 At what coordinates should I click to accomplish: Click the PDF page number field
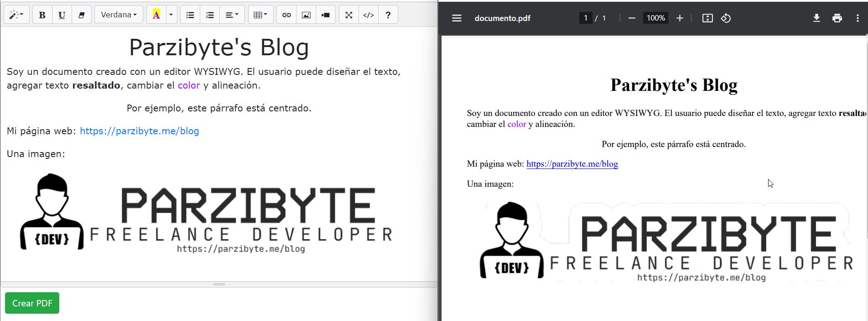pos(586,18)
